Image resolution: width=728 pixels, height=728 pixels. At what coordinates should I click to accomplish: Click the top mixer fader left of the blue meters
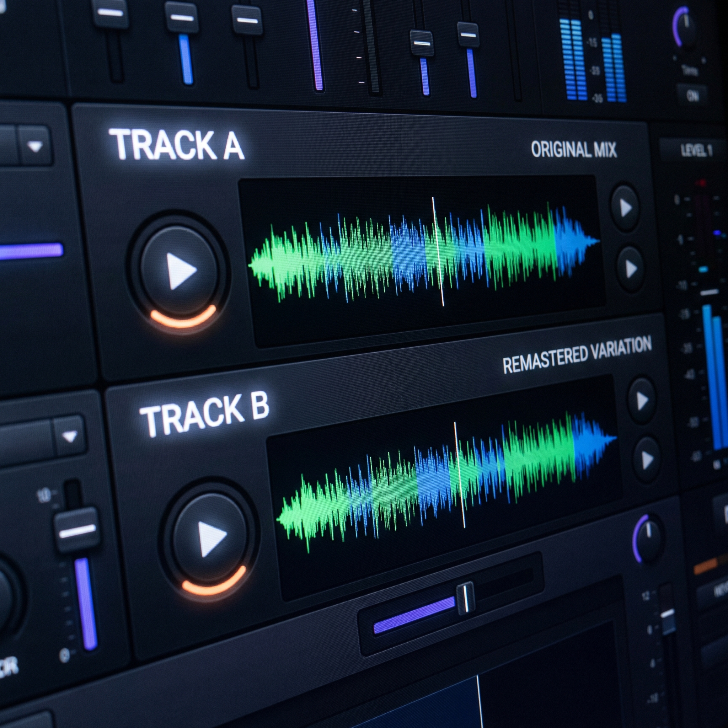(468, 35)
